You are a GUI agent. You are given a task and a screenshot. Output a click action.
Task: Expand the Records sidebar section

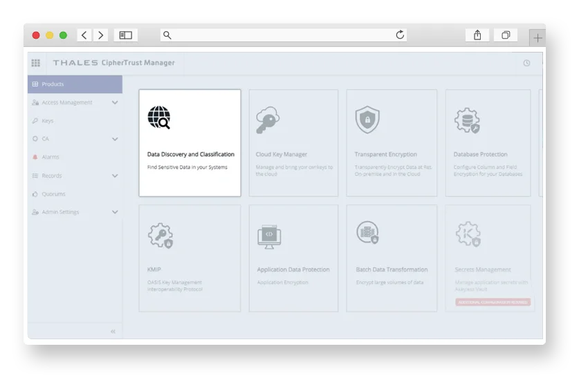click(115, 176)
